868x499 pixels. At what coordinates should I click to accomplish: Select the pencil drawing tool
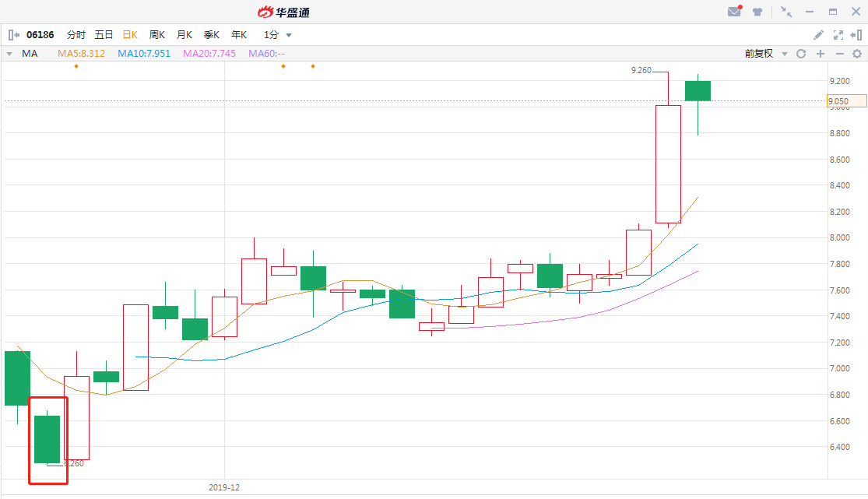tap(818, 35)
